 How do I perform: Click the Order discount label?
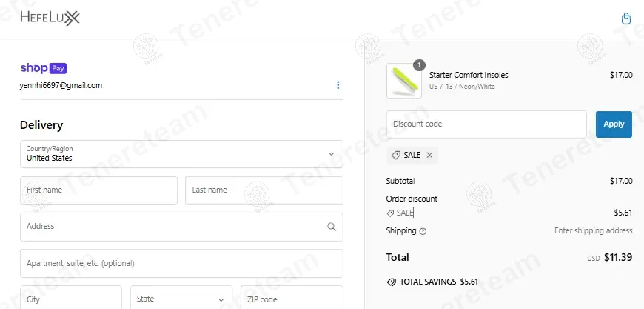[x=412, y=199]
